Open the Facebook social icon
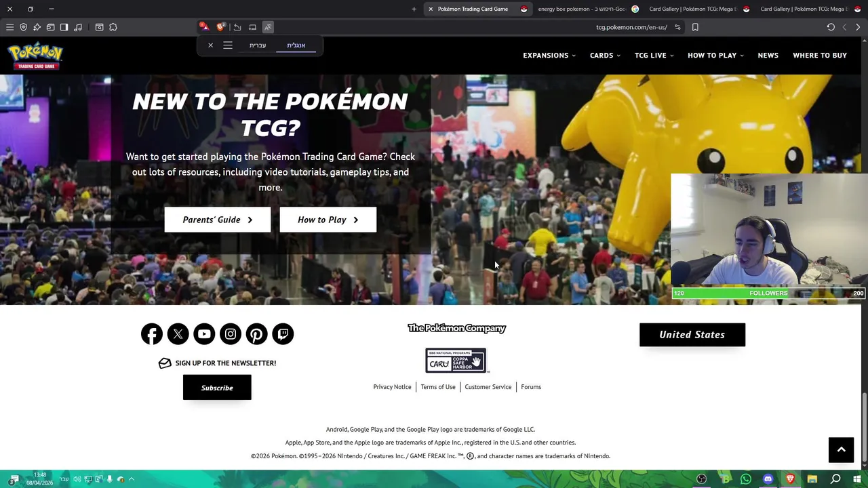The height and width of the screenshot is (488, 868). pyautogui.click(x=152, y=333)
